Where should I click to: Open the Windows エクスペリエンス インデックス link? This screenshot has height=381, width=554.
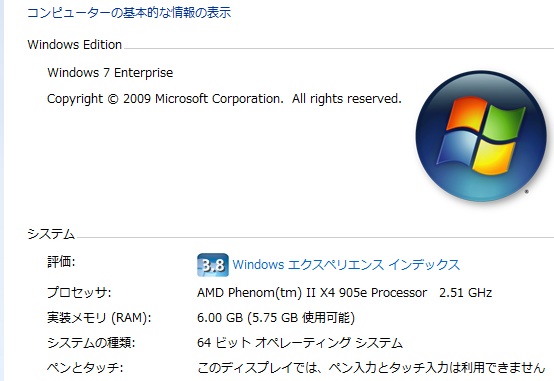click(x=346, y=265)
